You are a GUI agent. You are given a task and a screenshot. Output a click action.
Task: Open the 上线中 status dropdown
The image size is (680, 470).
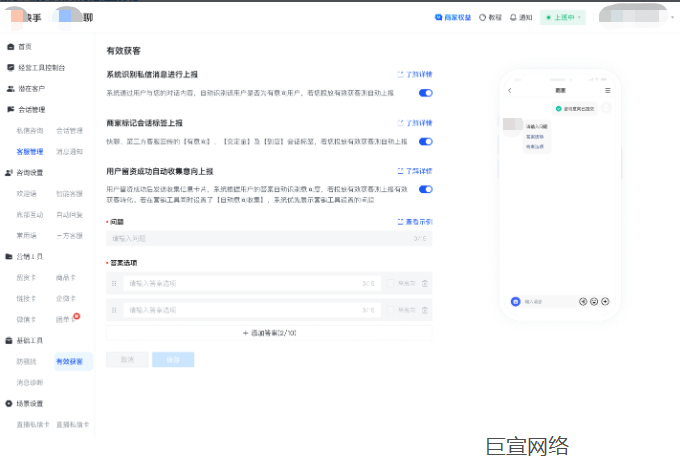coord(562,17)
